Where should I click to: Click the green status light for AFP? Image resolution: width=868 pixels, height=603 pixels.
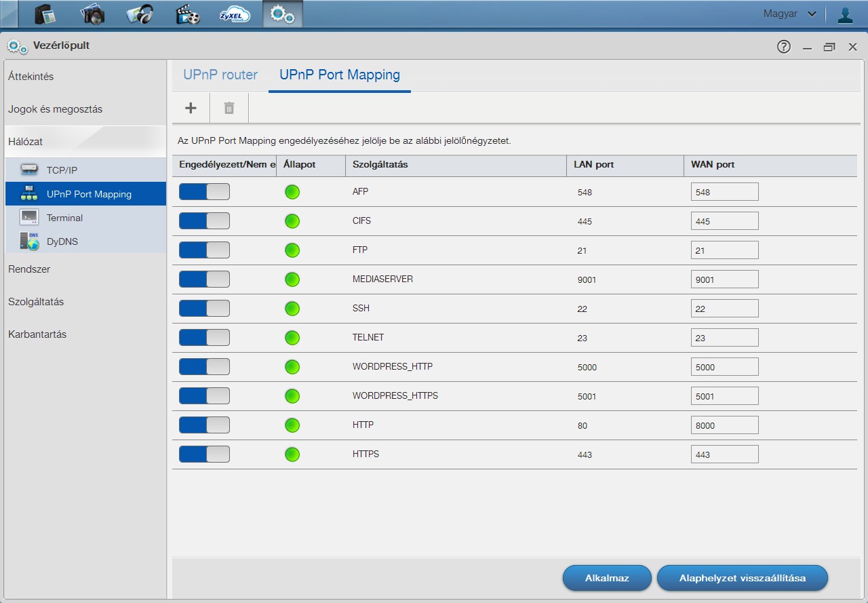tap(292, 192)
